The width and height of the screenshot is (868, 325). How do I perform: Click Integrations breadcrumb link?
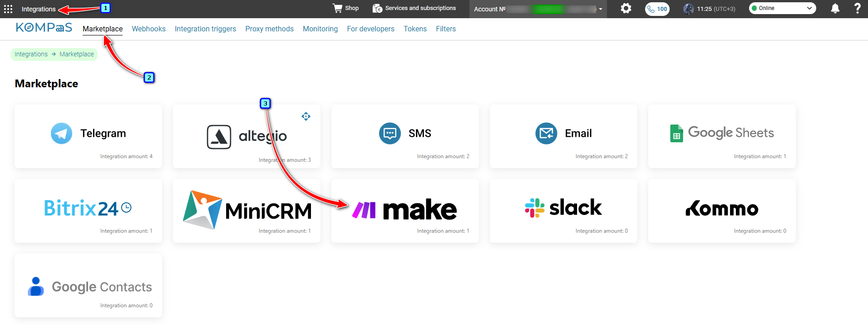tap(31, 54)
